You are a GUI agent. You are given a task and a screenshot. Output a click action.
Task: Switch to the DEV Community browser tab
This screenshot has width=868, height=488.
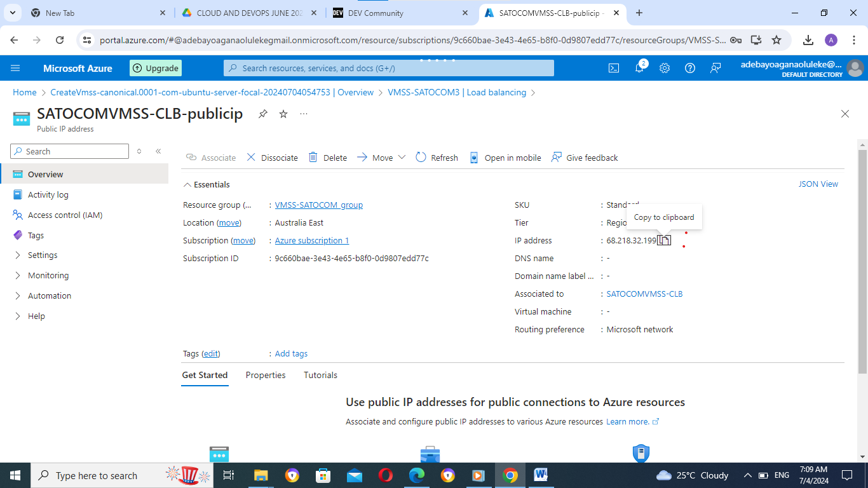coord(400,13)
